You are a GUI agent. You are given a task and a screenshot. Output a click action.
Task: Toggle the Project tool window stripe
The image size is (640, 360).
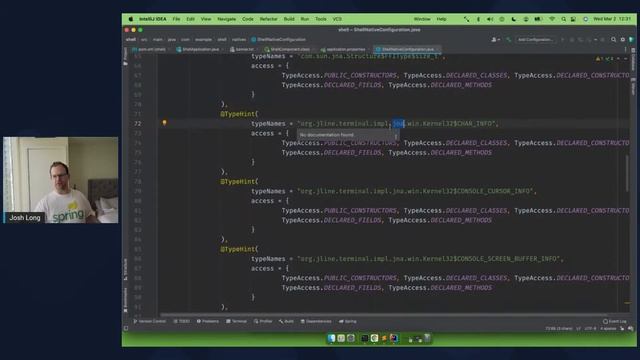click(x=126, y=56)
